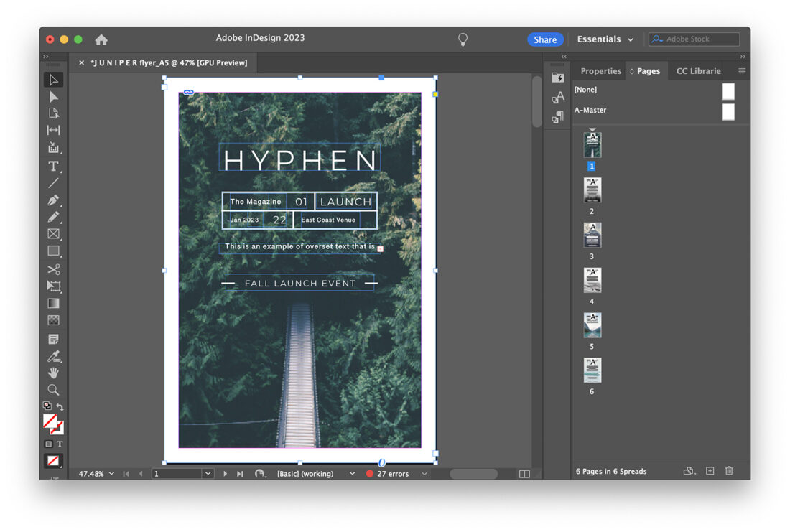This screenshot has height=532, width=790.
Task: Grab the Hand tool
Action: (54, 372)
